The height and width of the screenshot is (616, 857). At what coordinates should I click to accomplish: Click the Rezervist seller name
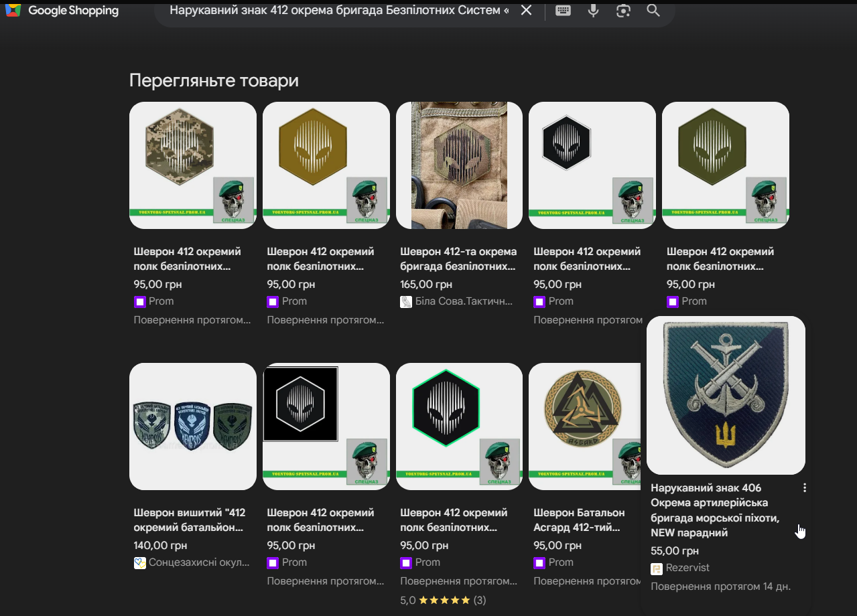coord(687,568)
